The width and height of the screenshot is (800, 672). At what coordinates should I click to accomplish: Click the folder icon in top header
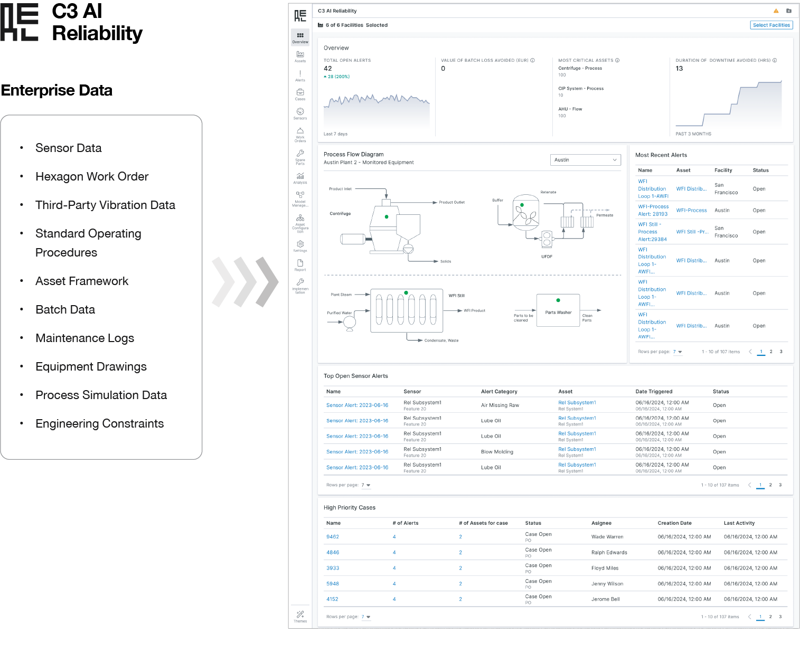tap(789, 11)
